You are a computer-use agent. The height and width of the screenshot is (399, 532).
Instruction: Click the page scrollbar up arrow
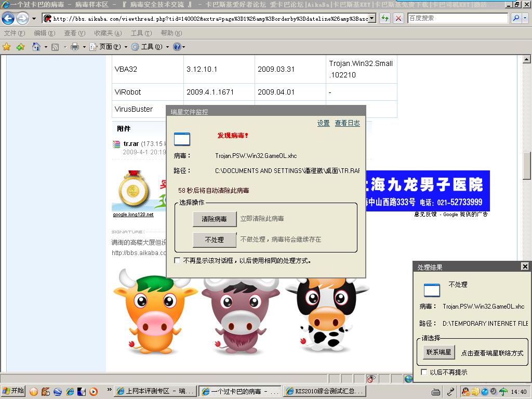click(526, 59)
